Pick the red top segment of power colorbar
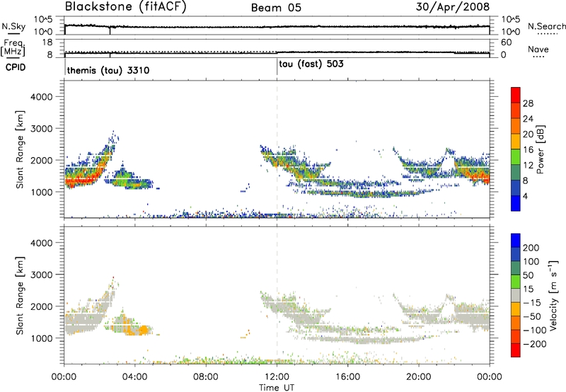Viewport: 566px width, 392px height. 516,95
